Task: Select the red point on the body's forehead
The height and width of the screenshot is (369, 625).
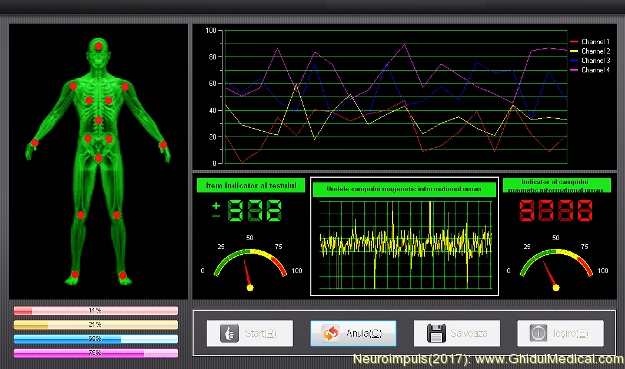Action: click(x=98, y=46)
